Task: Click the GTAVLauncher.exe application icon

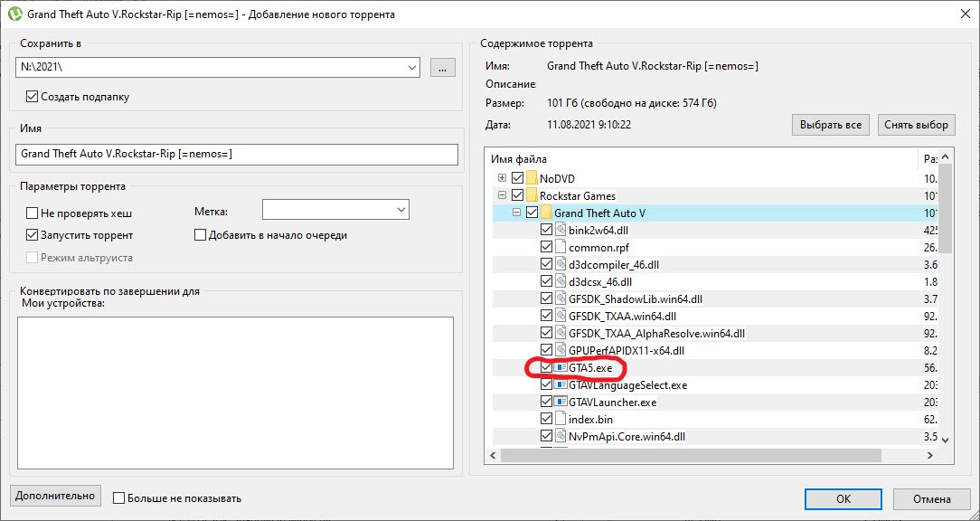Action: pyautogui.click(x=561, y=403)
